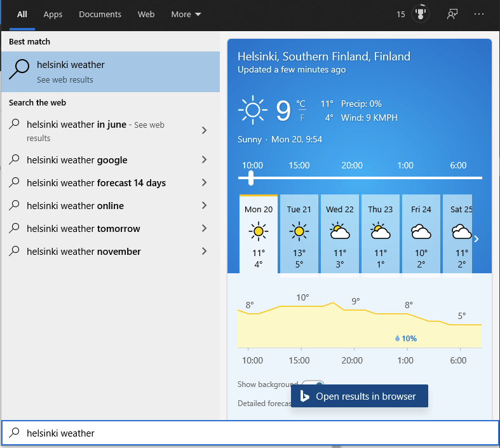The width and height of the screenshot is (500, 448).
Task: Click the Wind: 9 KMPH value
Action: tap(369, 118)
